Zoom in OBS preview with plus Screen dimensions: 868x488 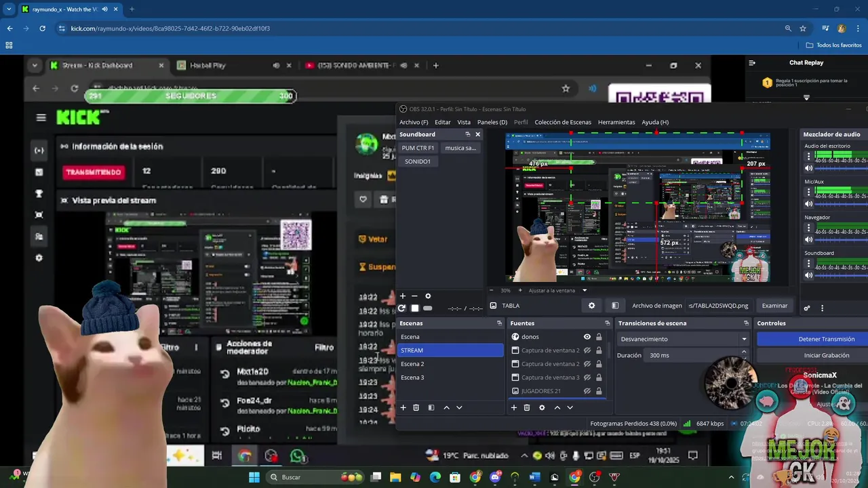coord(521,291)
